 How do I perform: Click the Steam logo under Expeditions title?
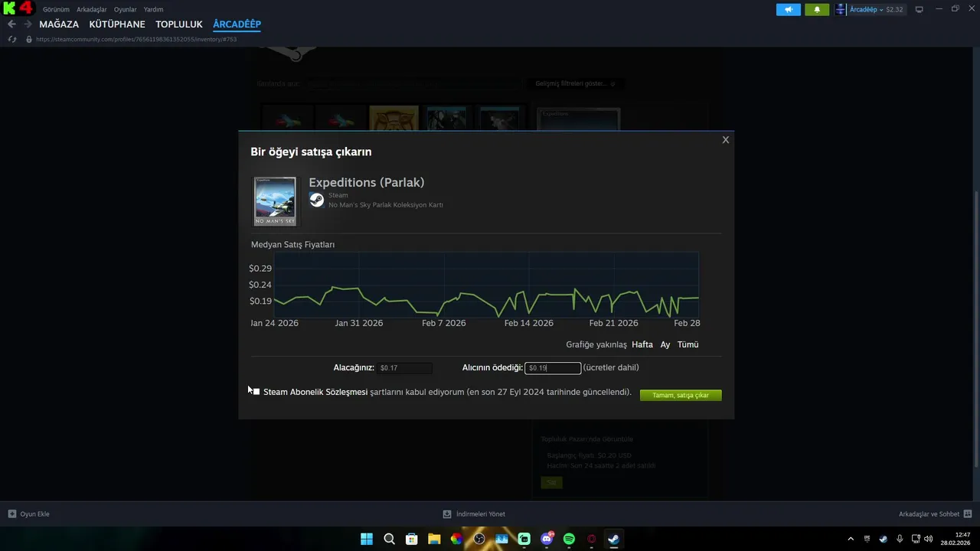[316, 200]
